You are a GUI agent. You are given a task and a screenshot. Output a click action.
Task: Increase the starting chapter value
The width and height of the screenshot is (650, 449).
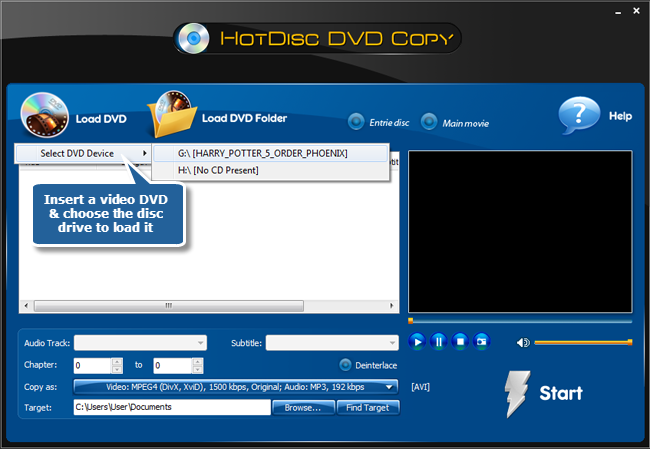[117, 362]
